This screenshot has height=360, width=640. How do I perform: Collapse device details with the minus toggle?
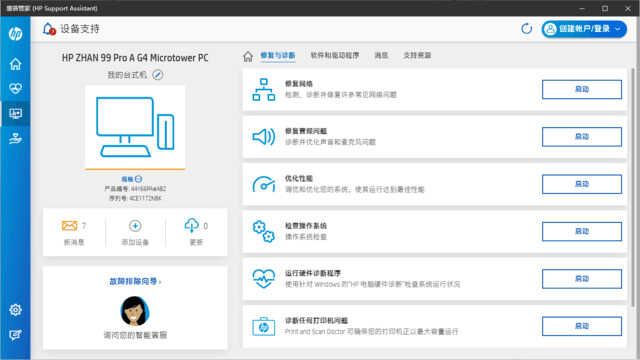139,179
